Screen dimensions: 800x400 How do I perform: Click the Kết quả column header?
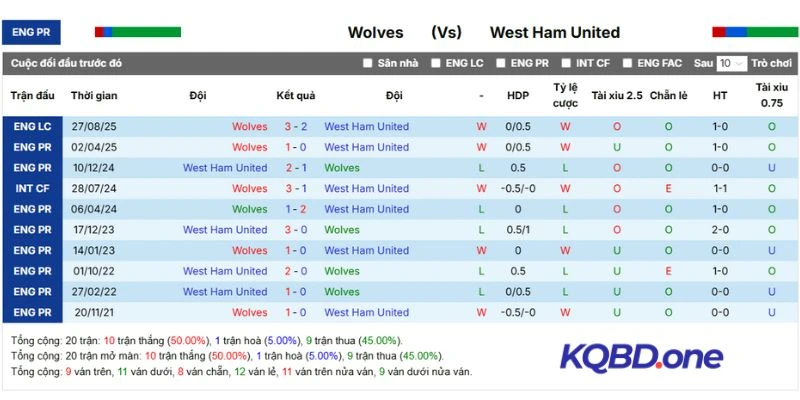click(295, 96)
